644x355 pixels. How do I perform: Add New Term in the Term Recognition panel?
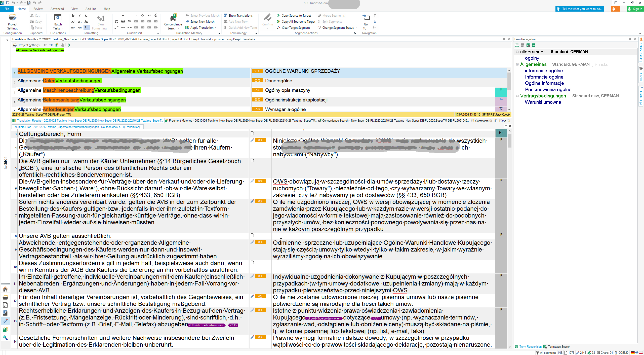click(522, 45)
